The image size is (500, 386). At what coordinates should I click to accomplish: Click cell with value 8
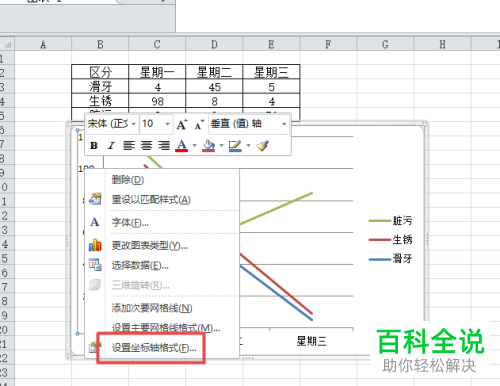214,101
